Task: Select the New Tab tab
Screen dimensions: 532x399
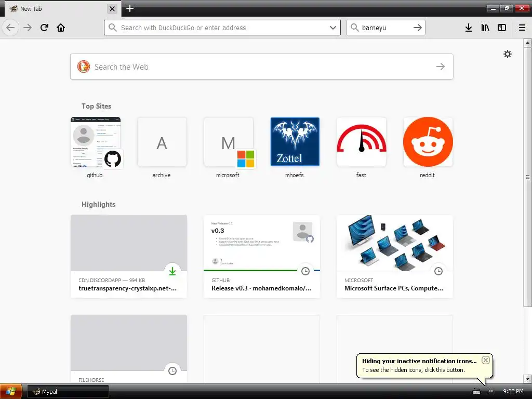Action: click(62, 8)
